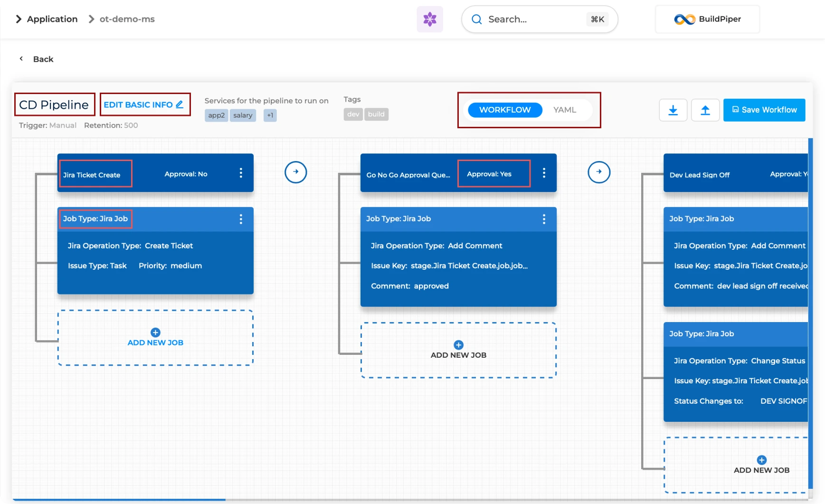Switch to the YAML view
825x504 pixels.
tap(565, 110)
